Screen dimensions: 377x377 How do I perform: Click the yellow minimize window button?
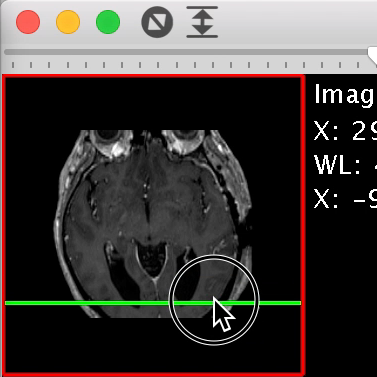click(68, 22)
